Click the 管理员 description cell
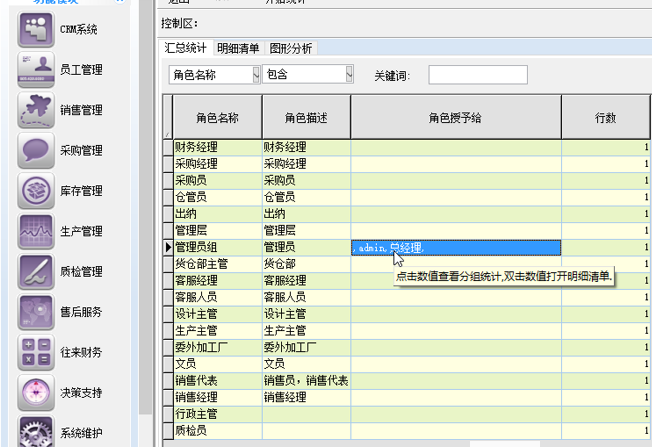Image resolution: width=652 pixels, height=447 pixels. coord(306,247)
